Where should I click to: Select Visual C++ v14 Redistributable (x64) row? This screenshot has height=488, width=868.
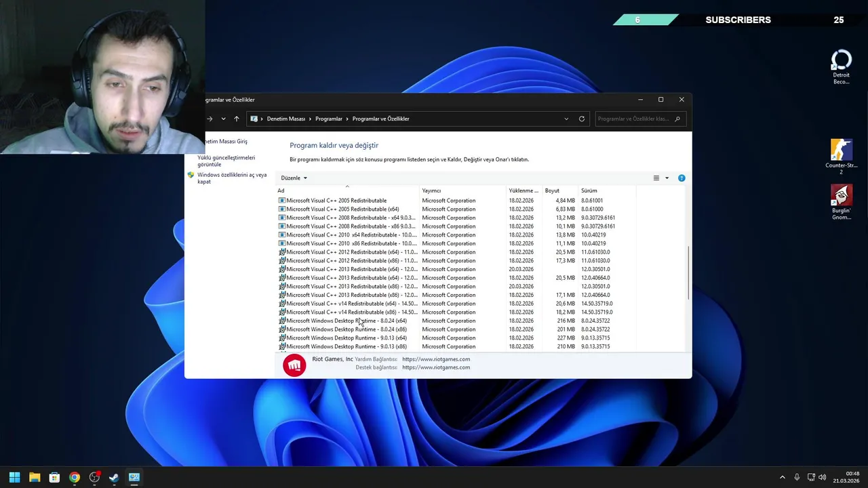coord(456,304)
